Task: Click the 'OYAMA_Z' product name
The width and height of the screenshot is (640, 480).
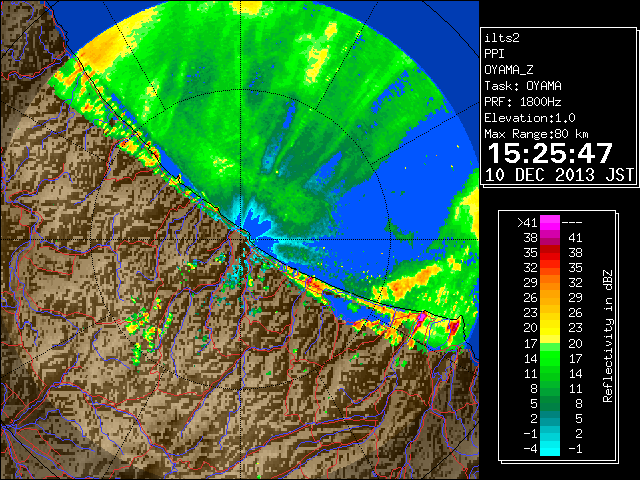Action: [509, 70]
